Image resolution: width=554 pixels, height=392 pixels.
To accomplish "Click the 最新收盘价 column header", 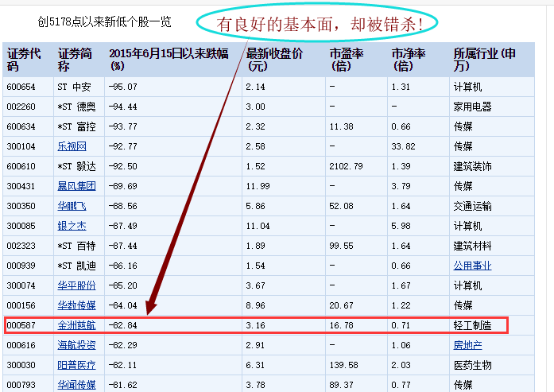I will click(x=274, y=60).
